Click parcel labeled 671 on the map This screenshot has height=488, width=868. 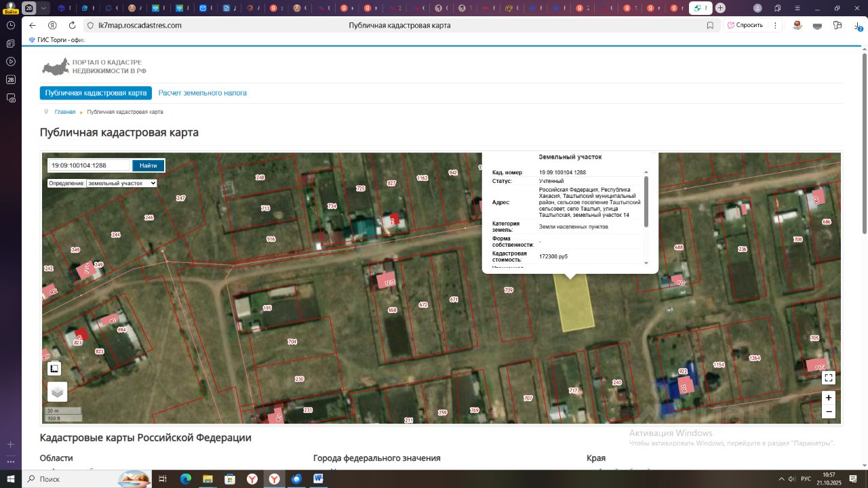tap(454, 299)
